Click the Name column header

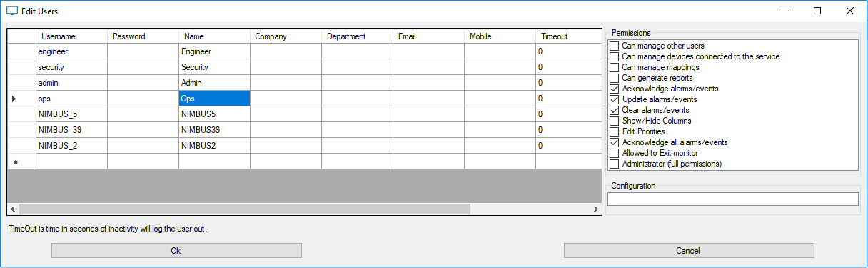tap(214, 36)
